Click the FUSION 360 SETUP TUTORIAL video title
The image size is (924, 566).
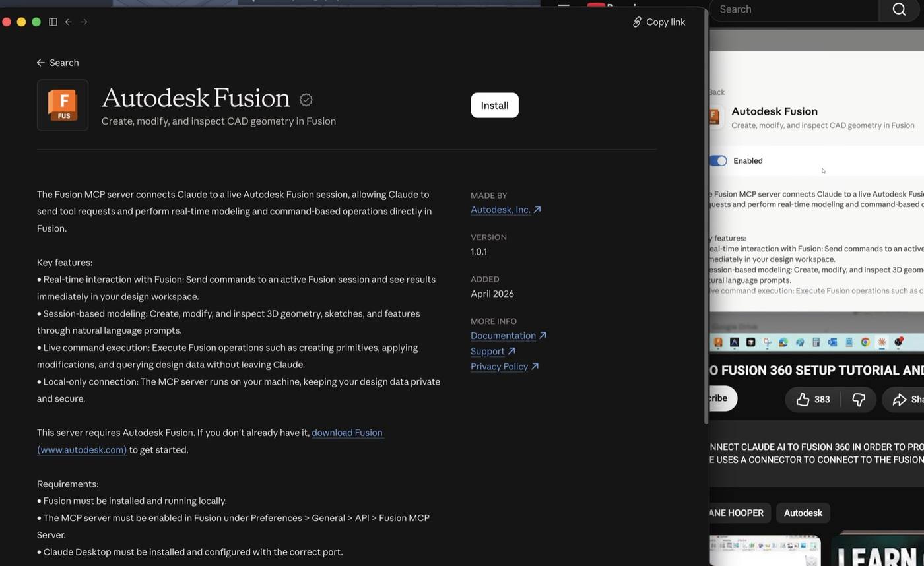816,370
